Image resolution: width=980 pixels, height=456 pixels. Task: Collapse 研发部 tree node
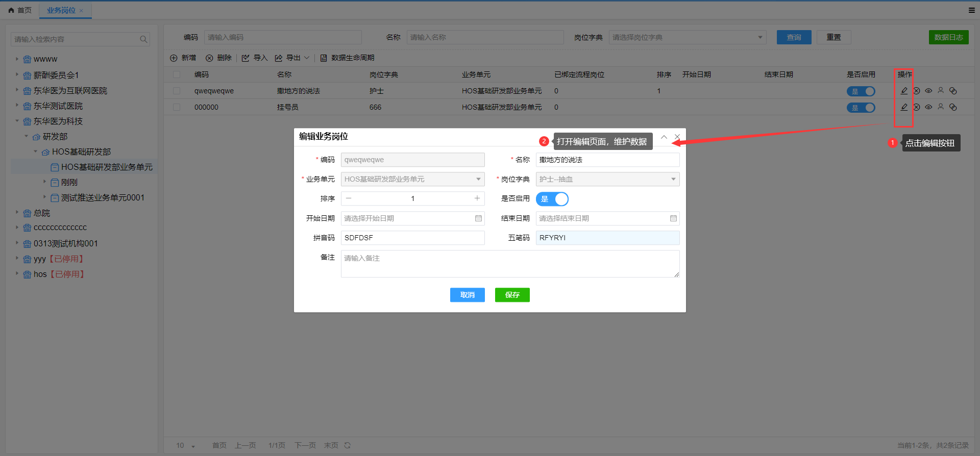(x=26, y=137)
